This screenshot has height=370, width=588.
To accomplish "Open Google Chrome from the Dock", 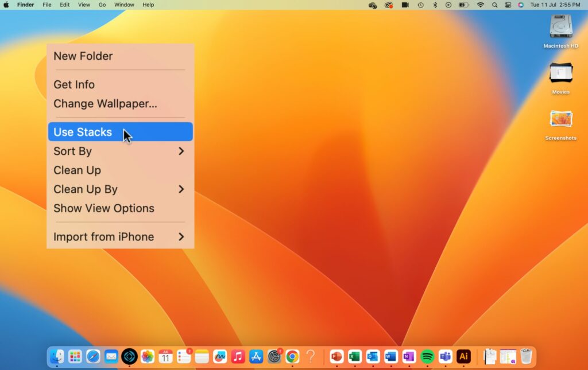I will click(292, 356).
